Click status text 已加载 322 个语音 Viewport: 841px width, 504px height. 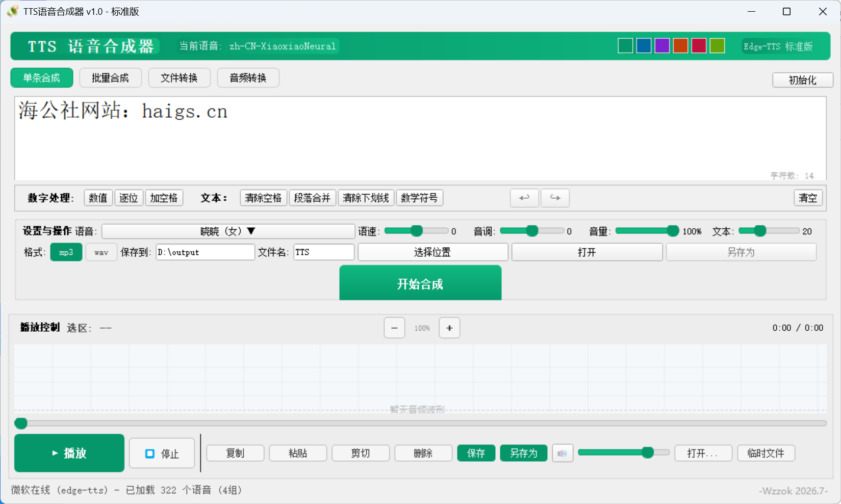168,490
